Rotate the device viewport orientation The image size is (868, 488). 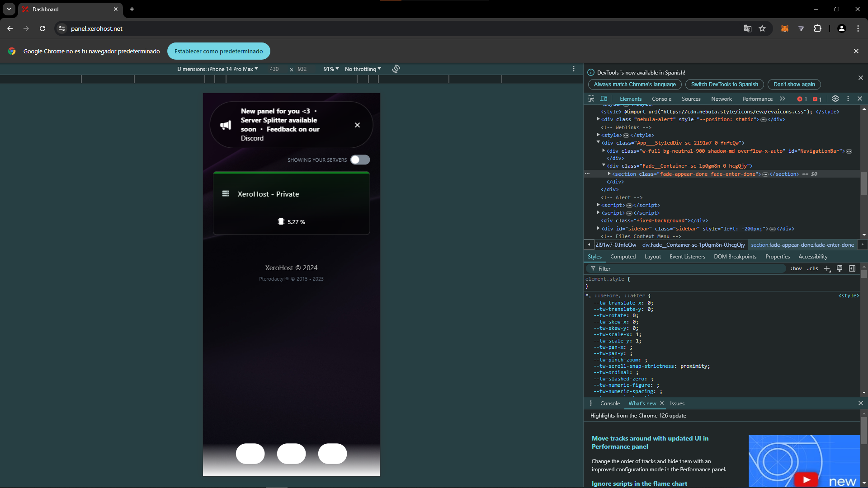pyautogui.click(x=396, y=69)
